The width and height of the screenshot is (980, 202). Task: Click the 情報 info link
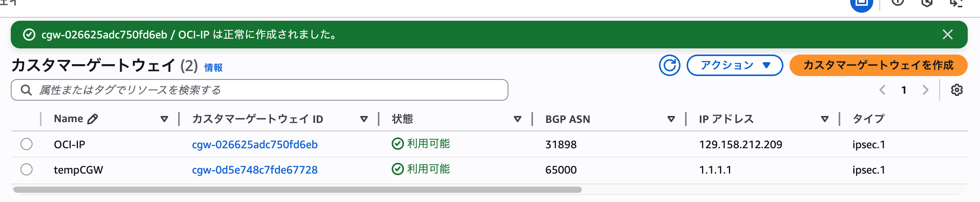(213, 68)
